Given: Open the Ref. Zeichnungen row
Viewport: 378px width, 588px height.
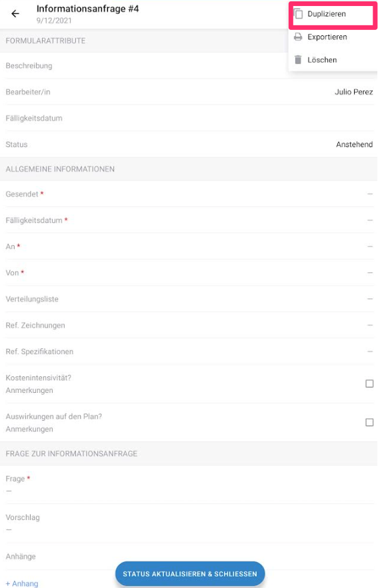Looking at the screenshot, I should 189,325.
